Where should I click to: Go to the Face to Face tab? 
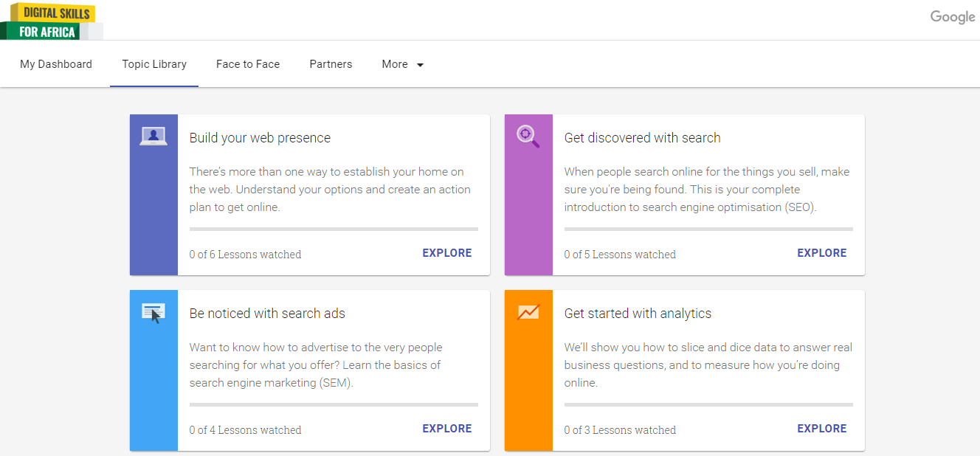coord(248,64)
